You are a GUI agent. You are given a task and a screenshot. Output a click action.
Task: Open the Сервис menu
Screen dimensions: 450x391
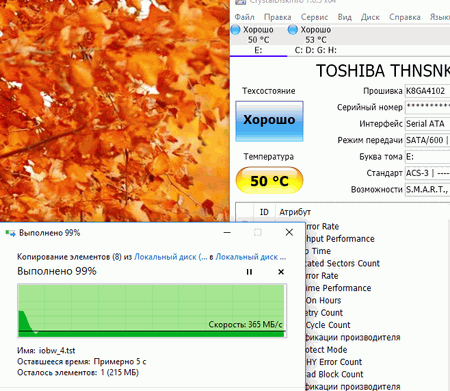click(314, 17)
